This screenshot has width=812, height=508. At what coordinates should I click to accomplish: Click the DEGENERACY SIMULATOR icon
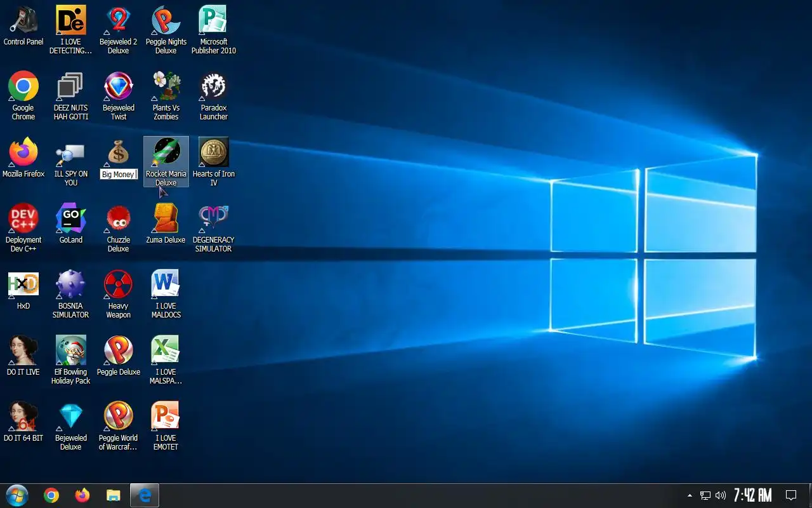pos(214,218)
